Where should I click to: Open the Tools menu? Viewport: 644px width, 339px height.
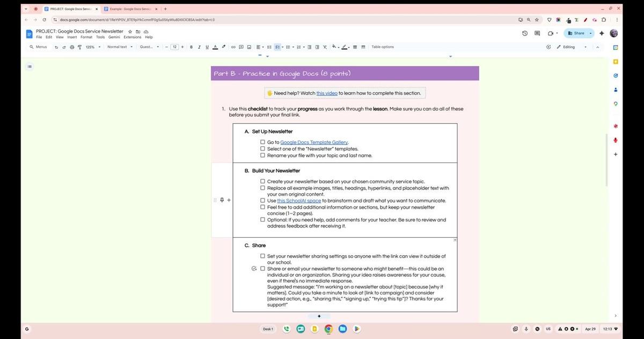coord(100,38)
